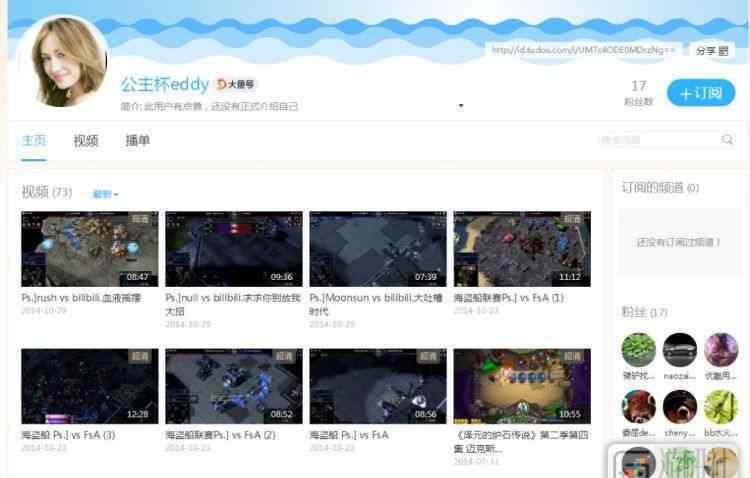This screenshot has width=750, height=478.
Task: Click the Ps.]rush vs bilibili title link
Action: pos(81,298)
